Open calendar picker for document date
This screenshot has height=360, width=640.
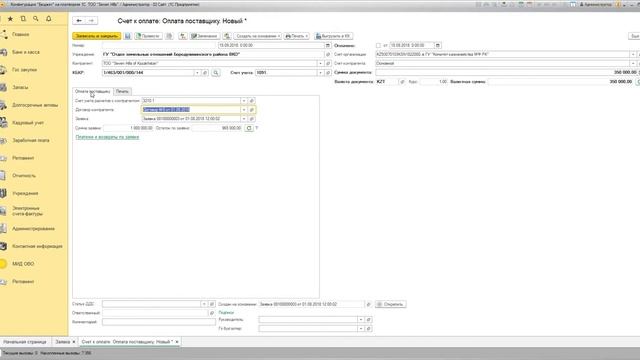(x=328, y=45)
